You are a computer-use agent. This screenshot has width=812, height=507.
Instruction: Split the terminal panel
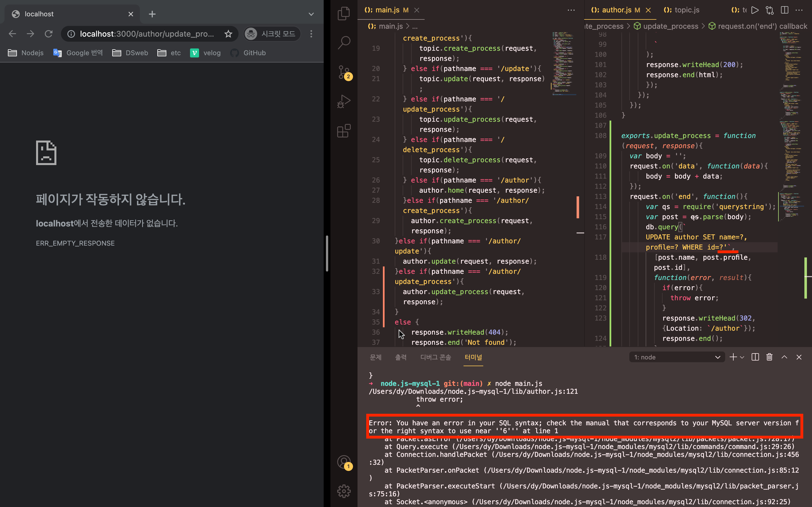click(x=755, y=357)
